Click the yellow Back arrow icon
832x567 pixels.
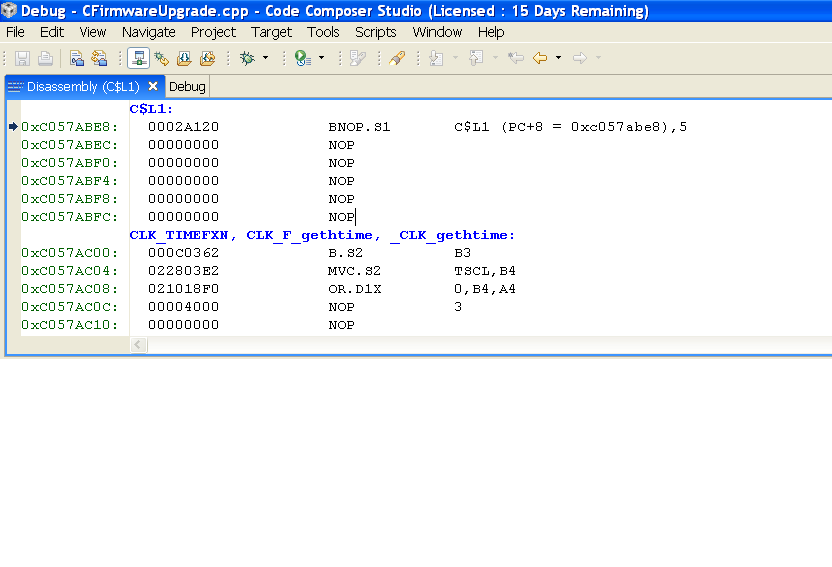click(540, 58)
